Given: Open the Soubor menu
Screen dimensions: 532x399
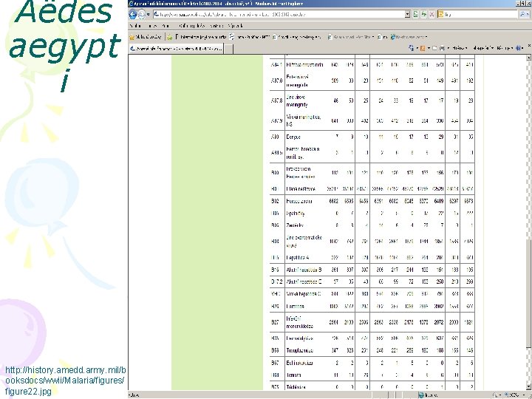Looking at the screenshot, I should (135, 26).
